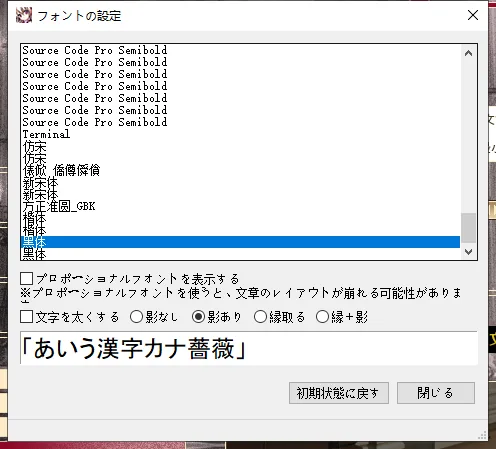Select the 影あり radio option

(198, 317)
